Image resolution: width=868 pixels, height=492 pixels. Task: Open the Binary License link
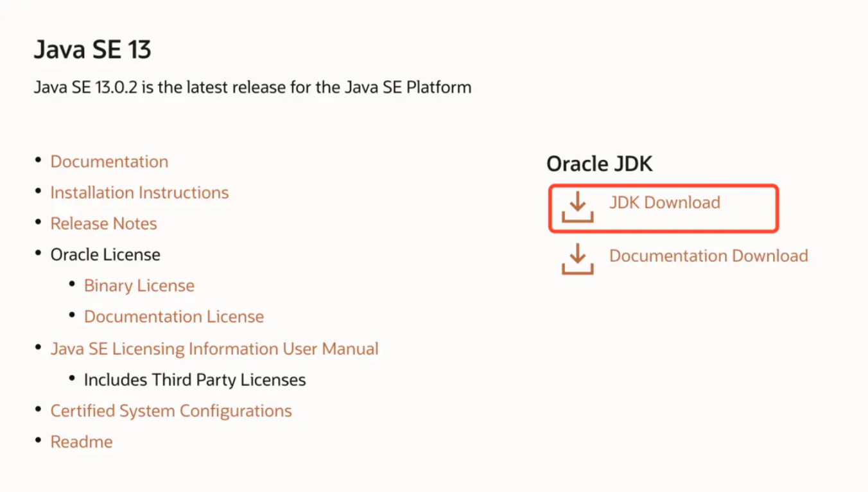[x=139, y=286]
